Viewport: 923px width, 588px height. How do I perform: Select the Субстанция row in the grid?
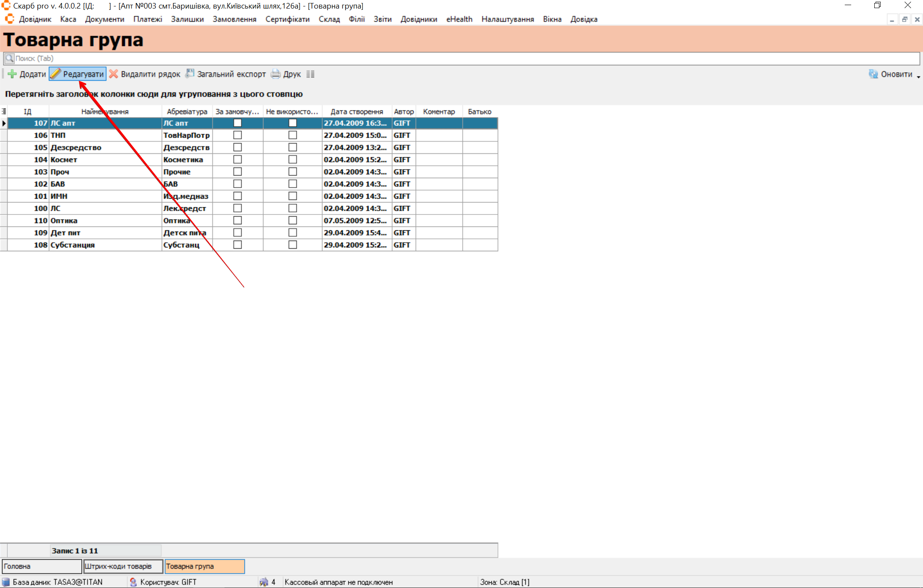73,245
